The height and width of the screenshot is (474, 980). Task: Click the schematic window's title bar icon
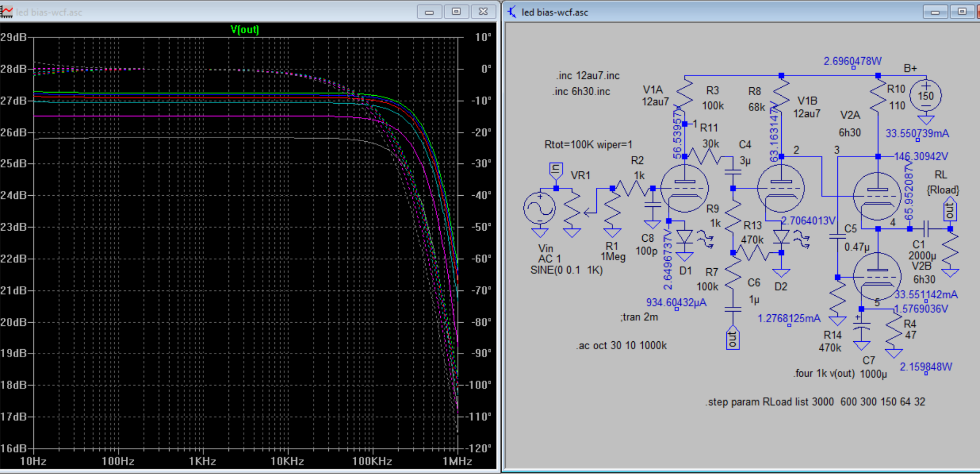(x=512, y=12)
